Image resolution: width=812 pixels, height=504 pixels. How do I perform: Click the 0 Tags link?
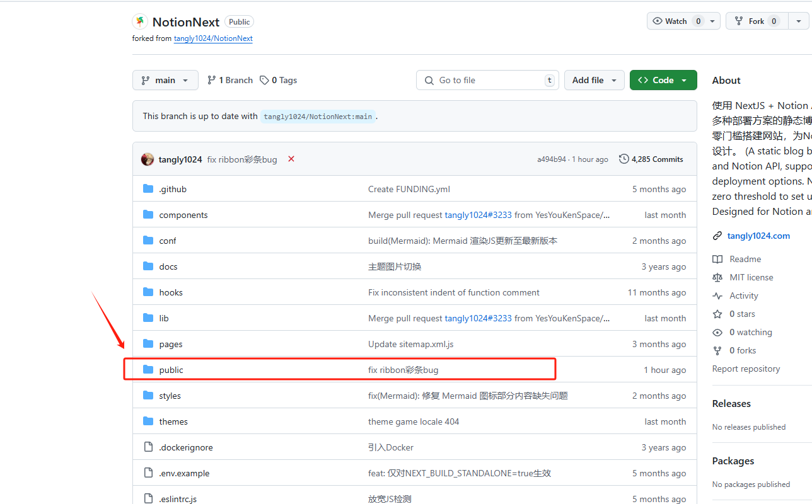pos(278,80)
